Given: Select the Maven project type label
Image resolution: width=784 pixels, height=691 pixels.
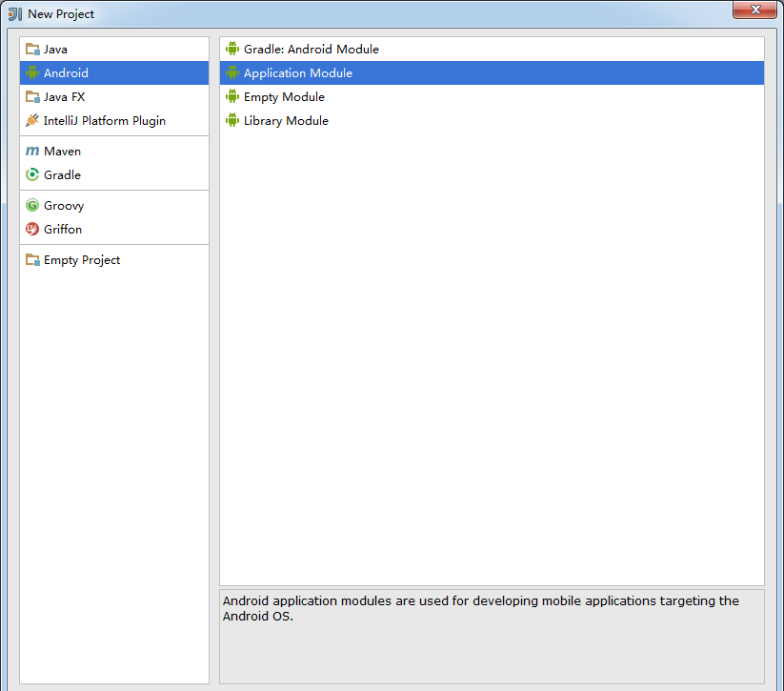Looking at the screenshot, I should pos(63,152).
